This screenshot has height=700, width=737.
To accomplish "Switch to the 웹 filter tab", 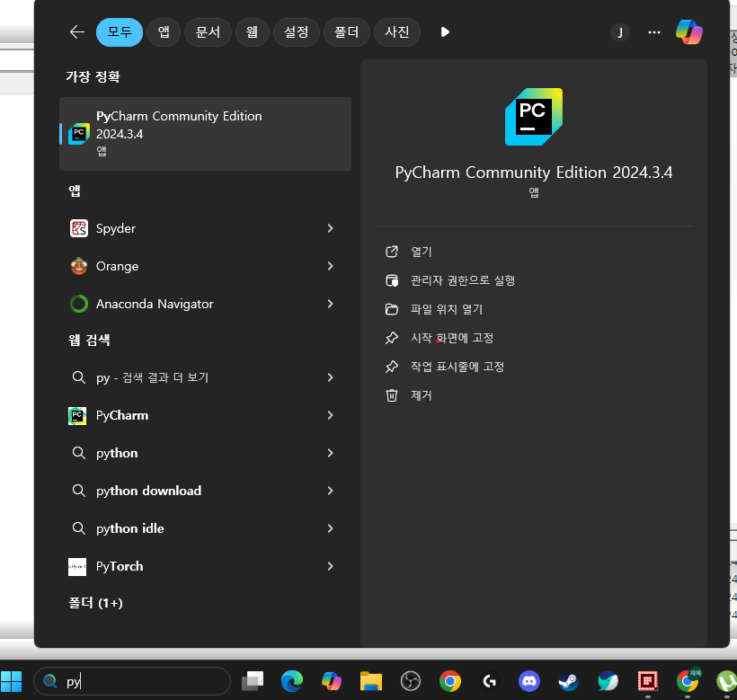I will [252, 32].
